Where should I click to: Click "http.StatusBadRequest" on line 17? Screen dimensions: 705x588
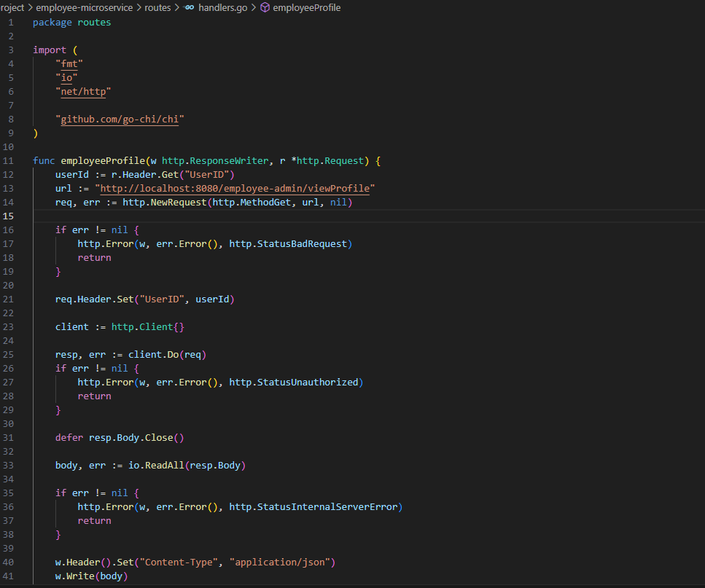coord(288,244)
